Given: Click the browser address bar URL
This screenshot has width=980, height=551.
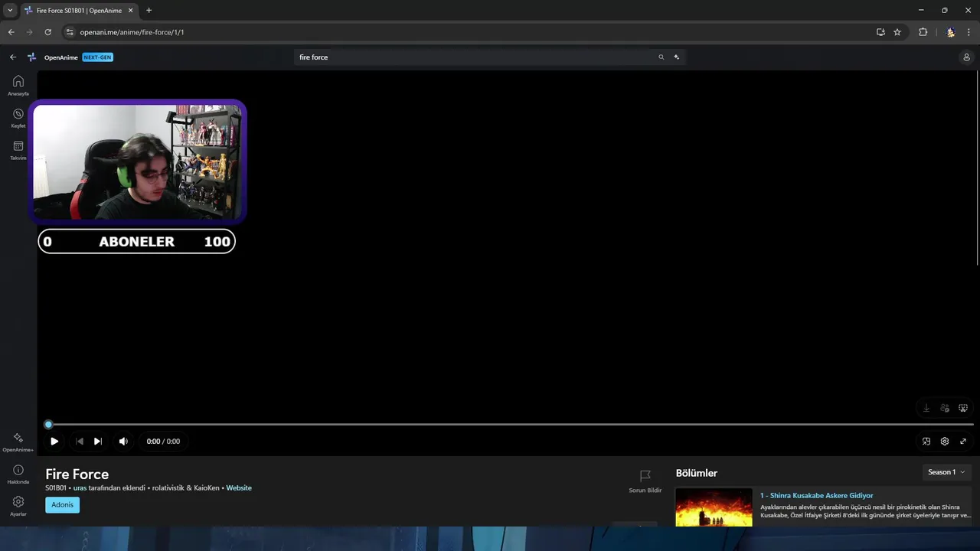Looking at the screenshot, I should click(x=132, y=32).
